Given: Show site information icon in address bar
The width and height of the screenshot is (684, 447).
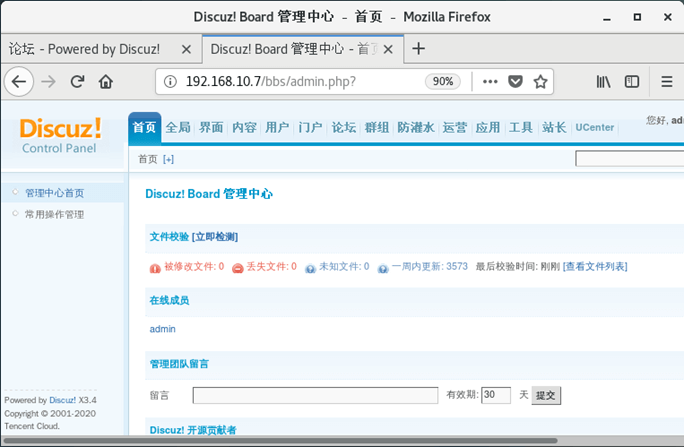Looking at the screenshot, I should [x=170, y=82].
